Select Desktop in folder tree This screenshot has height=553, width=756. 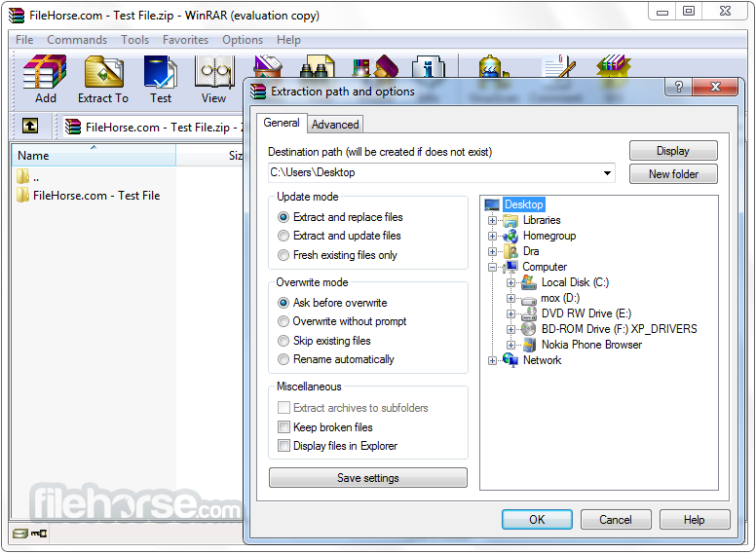tap(523, 204)
